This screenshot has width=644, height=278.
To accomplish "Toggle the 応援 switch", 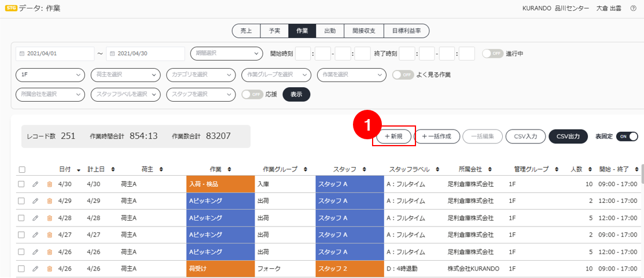I will tap(252, 94).
